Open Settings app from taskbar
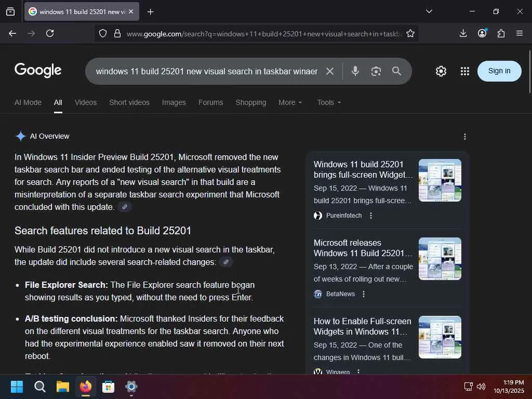 coord(131,387)
